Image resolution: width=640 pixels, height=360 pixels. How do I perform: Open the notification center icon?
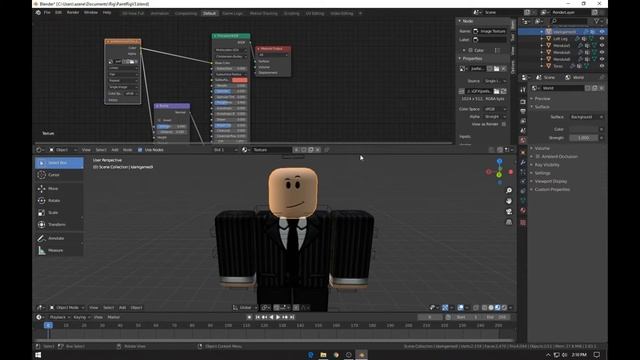tap(597, 355)
